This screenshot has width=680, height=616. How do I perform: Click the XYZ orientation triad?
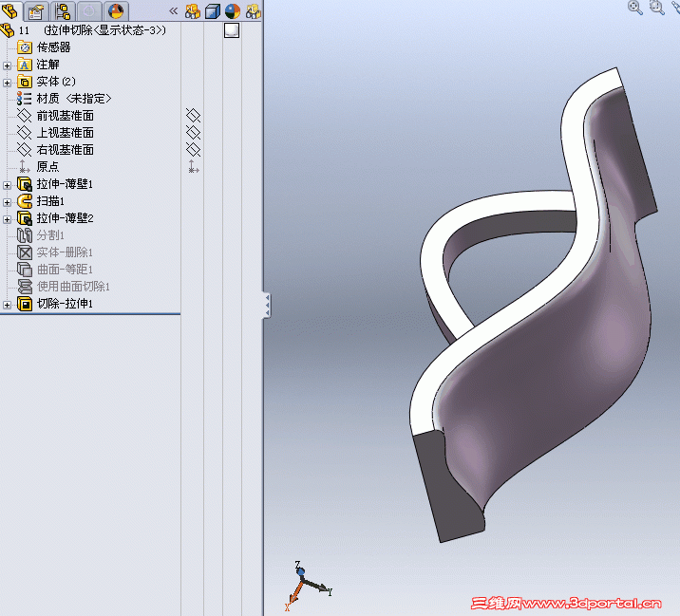coord(308,586)
